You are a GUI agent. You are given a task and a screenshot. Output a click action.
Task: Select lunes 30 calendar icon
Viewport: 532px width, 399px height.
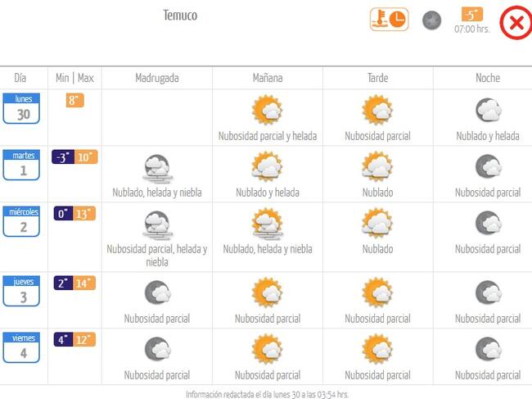[21, 108]
